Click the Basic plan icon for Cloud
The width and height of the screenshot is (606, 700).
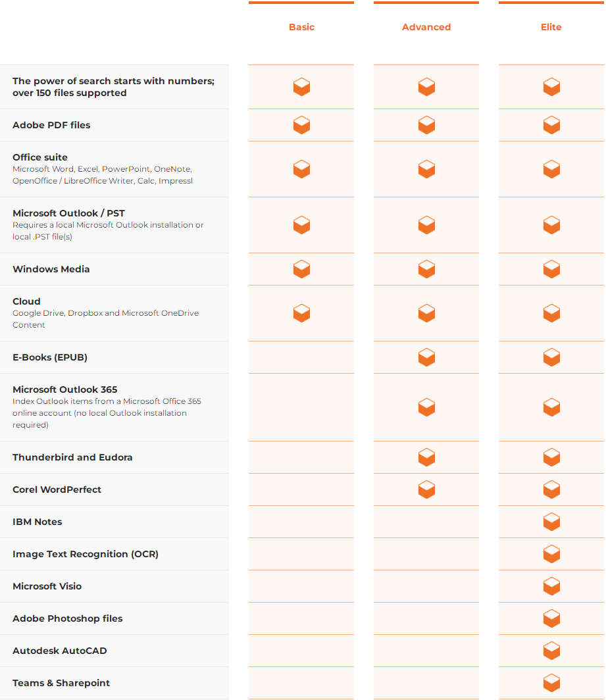[301, 313]
